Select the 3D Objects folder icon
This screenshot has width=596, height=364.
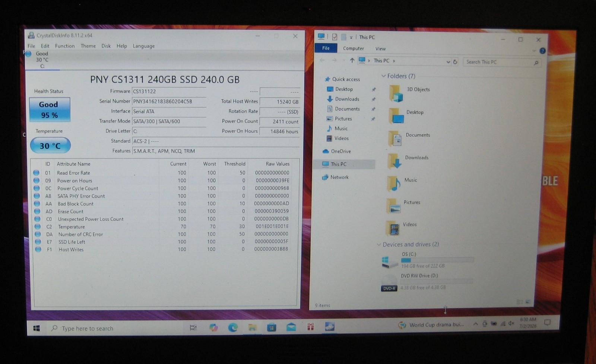[x=396, y=94]
